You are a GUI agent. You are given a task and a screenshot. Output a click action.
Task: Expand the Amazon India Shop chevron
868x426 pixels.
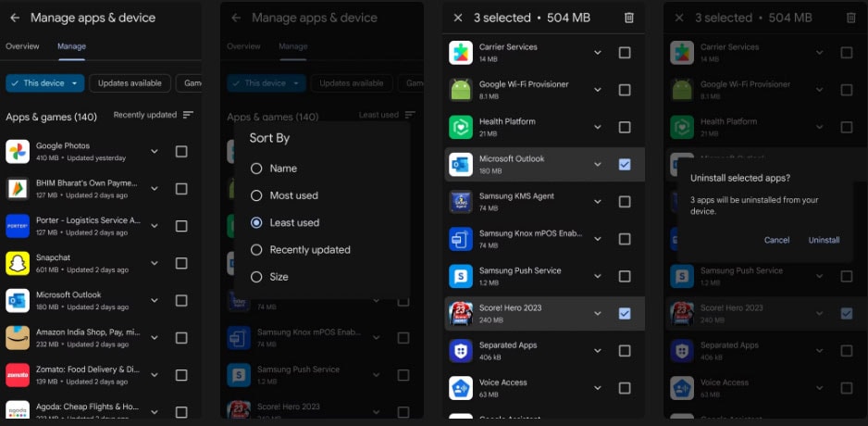pyautogui.click(x=155, y=337)
